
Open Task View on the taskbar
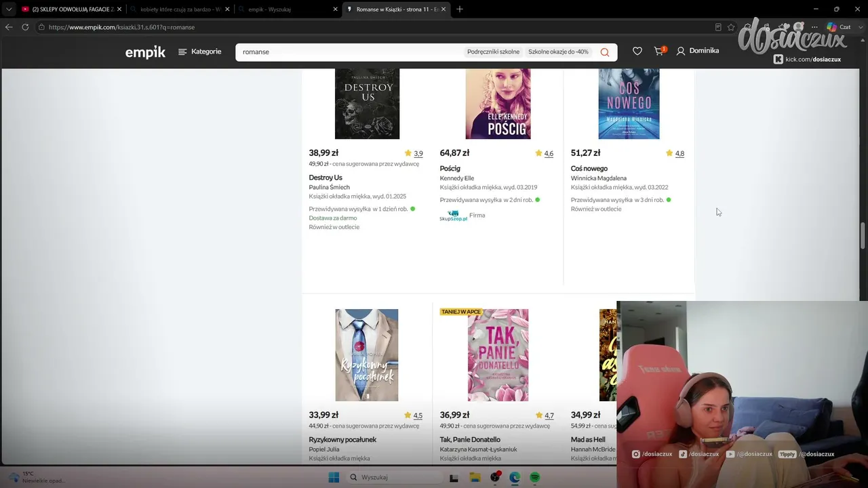(454, 478)
